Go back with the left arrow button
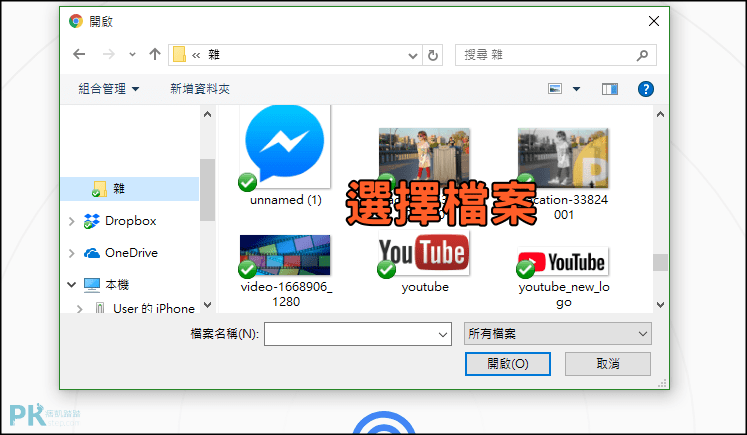Viewport: 747px width, 435px height. 79,54
